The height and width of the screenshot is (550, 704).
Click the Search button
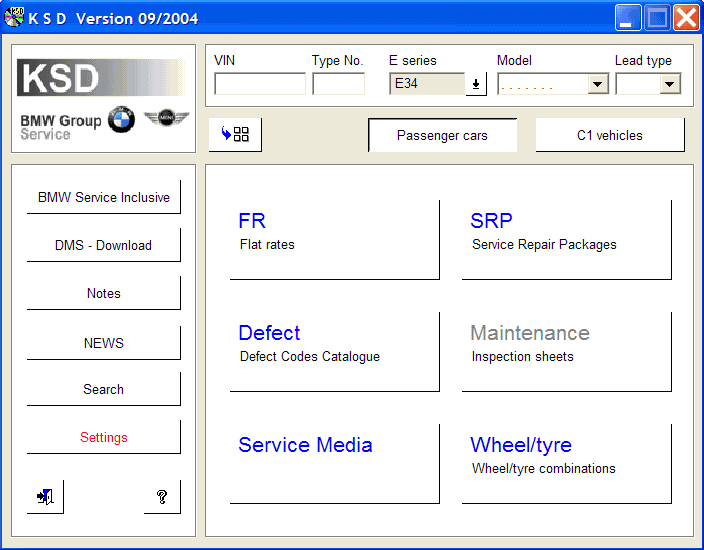(x=104, y=389)
